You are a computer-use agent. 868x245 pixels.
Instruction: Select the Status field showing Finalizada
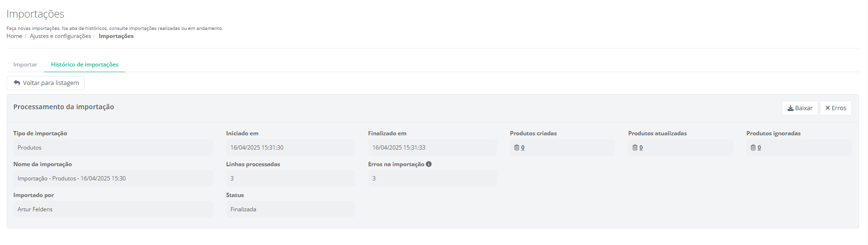[290, 209]
